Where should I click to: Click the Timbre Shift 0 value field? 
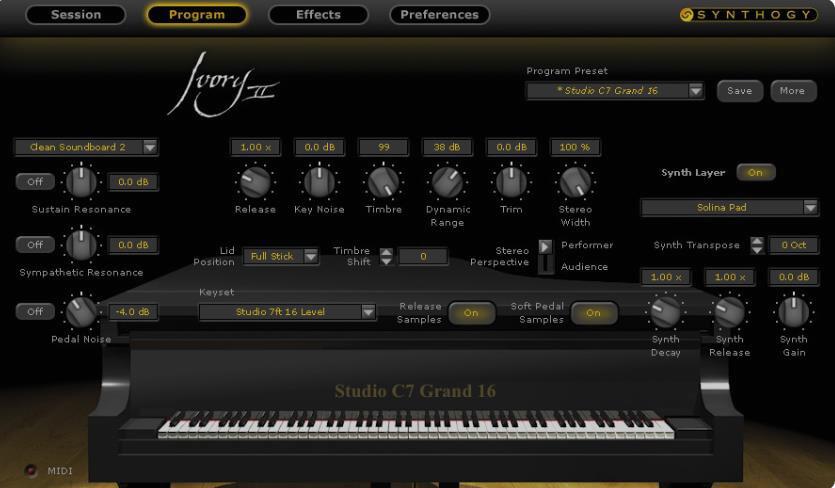pyautogui.click(x=423, y=256)
